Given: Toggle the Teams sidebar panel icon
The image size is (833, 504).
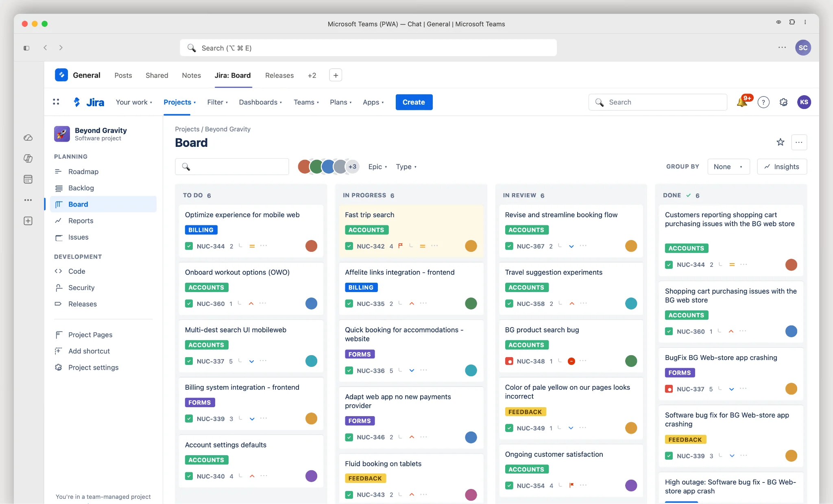Looking at the screenshot, I should (x=26, y=48).
